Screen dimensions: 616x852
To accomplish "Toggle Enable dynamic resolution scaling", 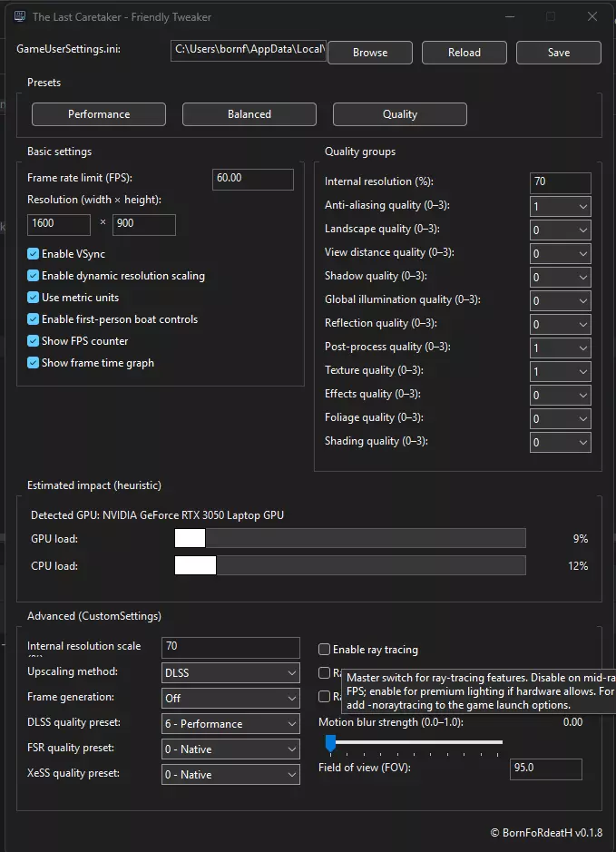I will 34,276.
